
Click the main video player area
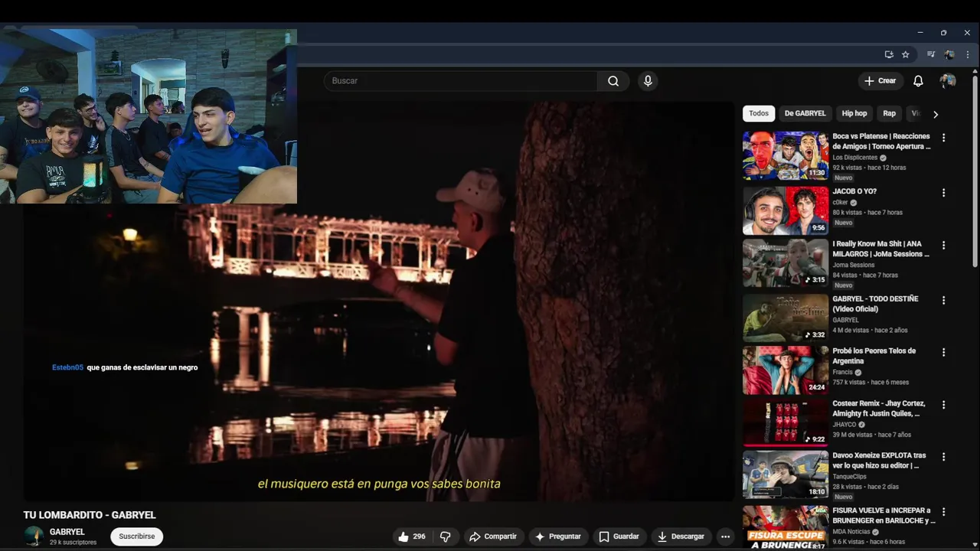[x=379, y=302]
